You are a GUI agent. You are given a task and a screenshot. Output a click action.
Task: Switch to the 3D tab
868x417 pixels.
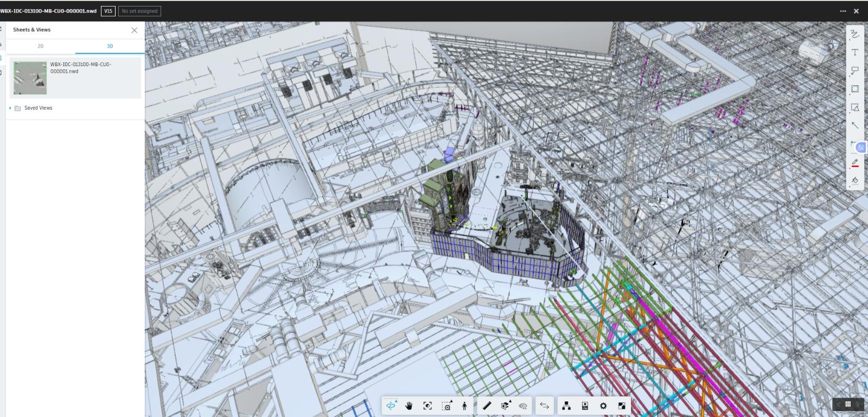click(x=110, y=46)
